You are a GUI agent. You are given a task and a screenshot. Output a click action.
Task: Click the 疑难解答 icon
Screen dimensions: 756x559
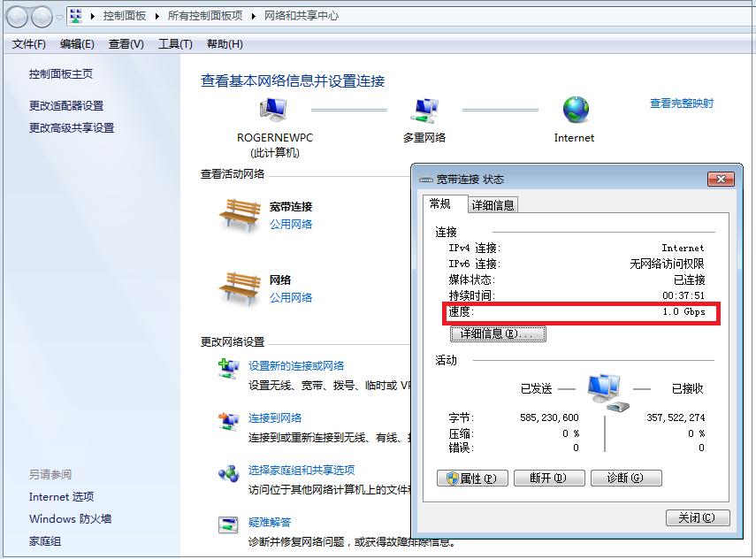point(228,525)
